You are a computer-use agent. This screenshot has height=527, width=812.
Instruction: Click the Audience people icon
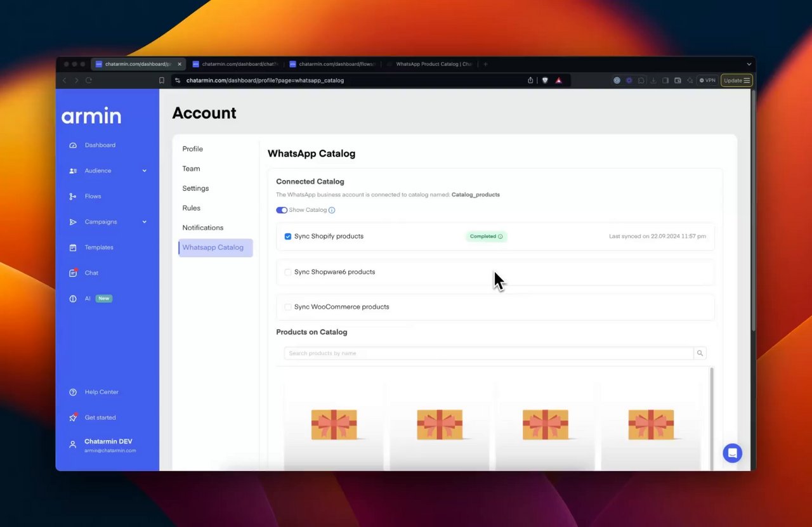(x=73, y=171)
